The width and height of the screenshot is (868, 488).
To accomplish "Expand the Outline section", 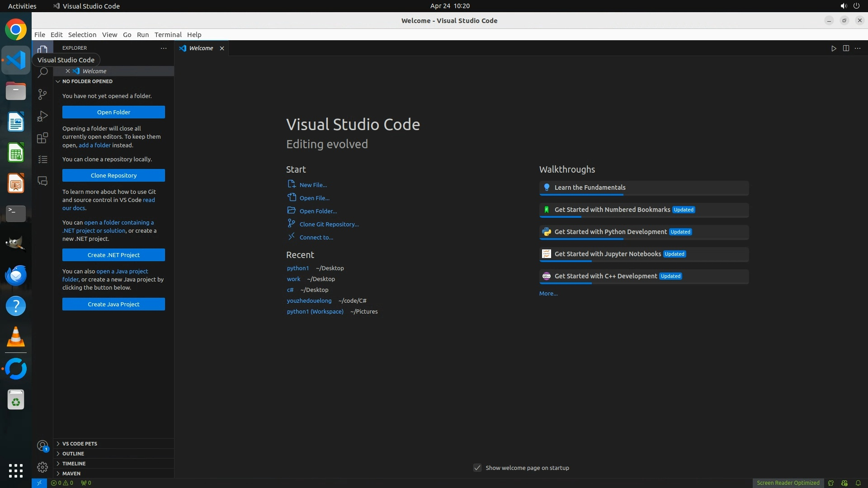I will pos(73,454).
